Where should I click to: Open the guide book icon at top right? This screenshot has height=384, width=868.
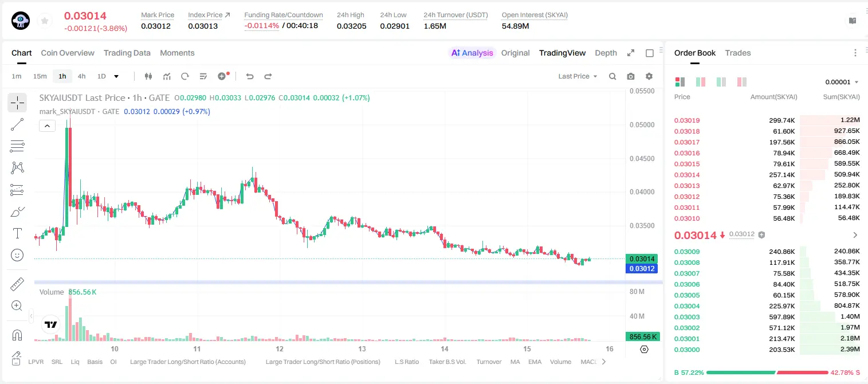[853, 21]
